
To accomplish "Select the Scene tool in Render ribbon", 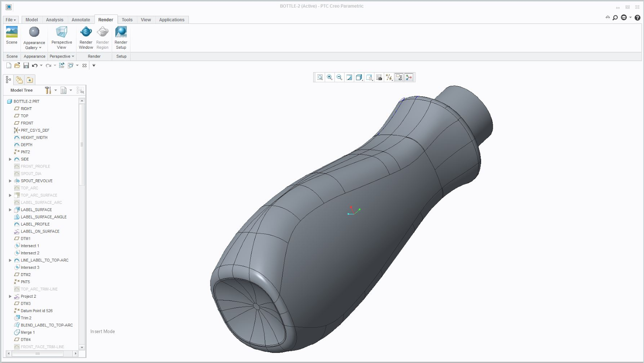I will pos(11,36).
